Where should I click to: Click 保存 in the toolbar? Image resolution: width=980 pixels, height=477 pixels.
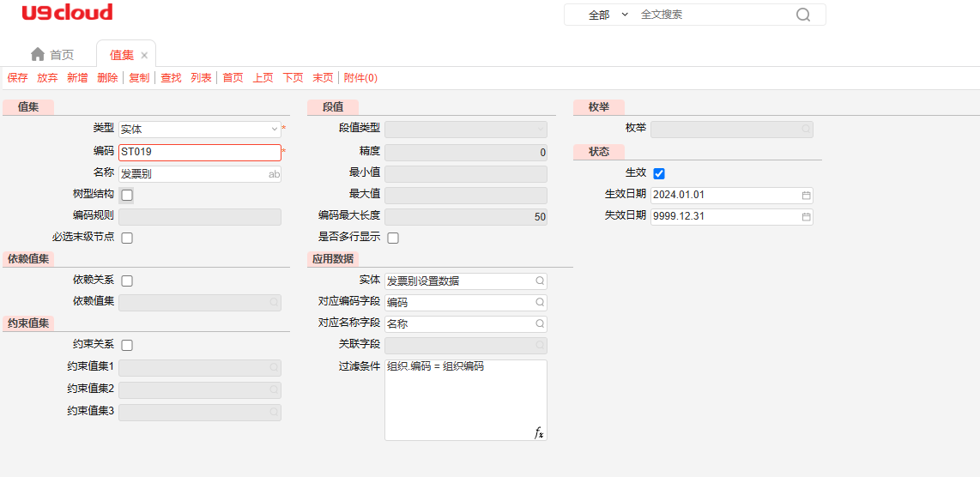(17, 78)
